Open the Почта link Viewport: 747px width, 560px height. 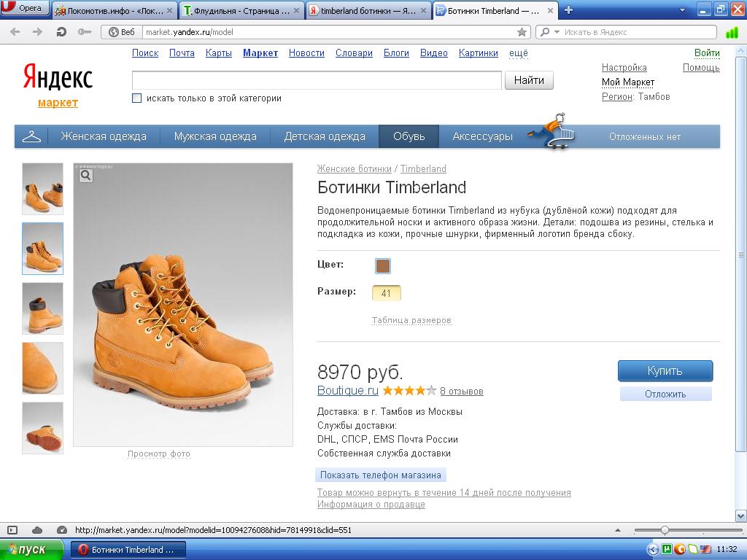[182, 52]
